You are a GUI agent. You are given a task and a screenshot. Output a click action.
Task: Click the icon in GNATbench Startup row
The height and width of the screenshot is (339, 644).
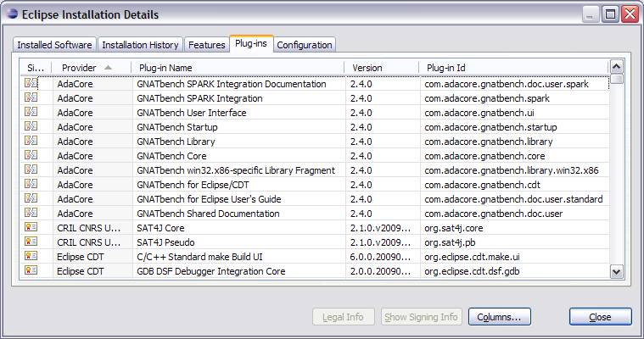click(x=31, y=126)
